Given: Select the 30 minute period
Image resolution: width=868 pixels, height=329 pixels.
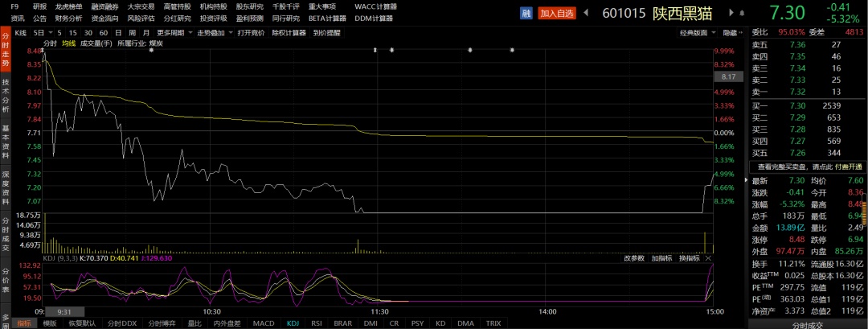Looking at the screenshot, I should tap(88, 33).
